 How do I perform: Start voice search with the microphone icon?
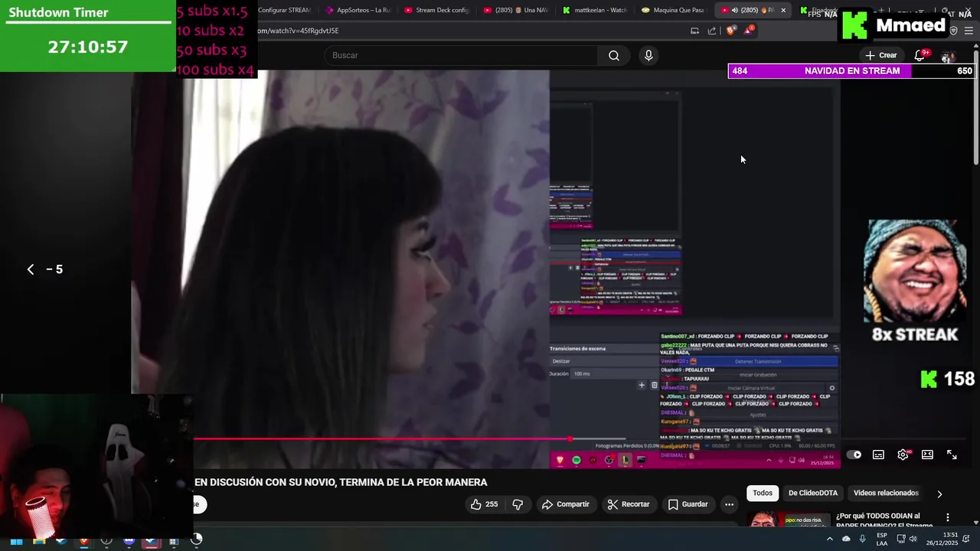tap(648, 55)
